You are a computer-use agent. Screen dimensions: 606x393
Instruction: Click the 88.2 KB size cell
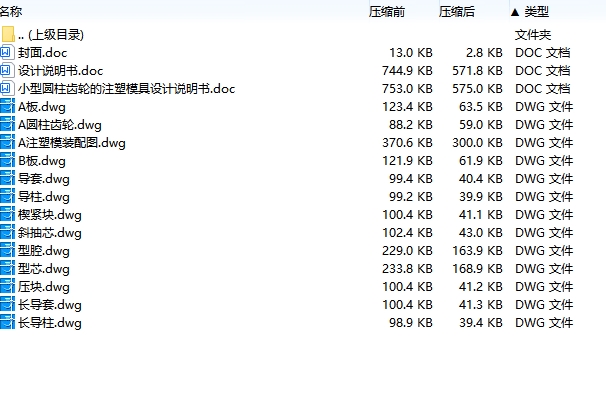tap(411, 124)
